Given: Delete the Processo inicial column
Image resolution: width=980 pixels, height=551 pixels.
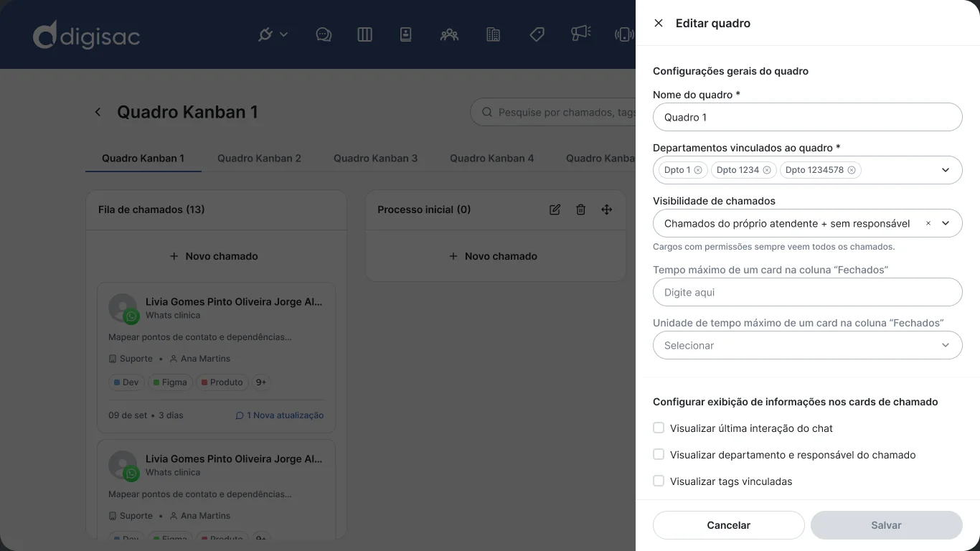Looking at the screenshot, I should (580, 209).
